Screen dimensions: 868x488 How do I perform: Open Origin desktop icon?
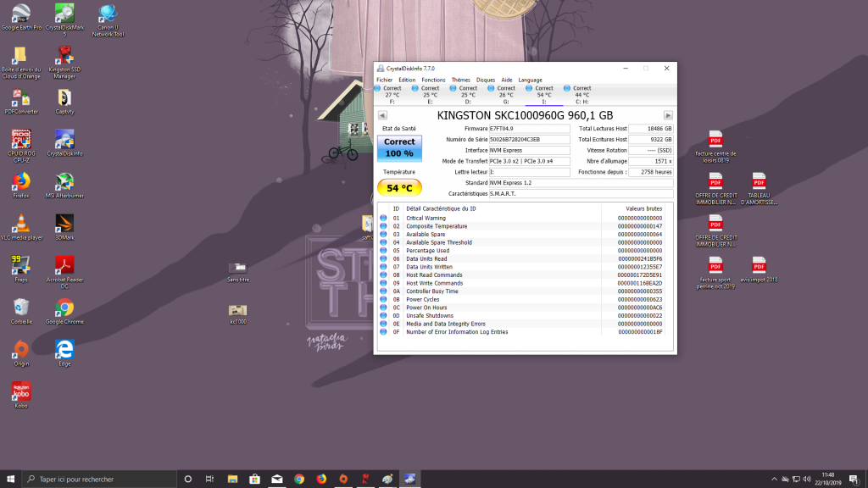(x=21, y=353)
